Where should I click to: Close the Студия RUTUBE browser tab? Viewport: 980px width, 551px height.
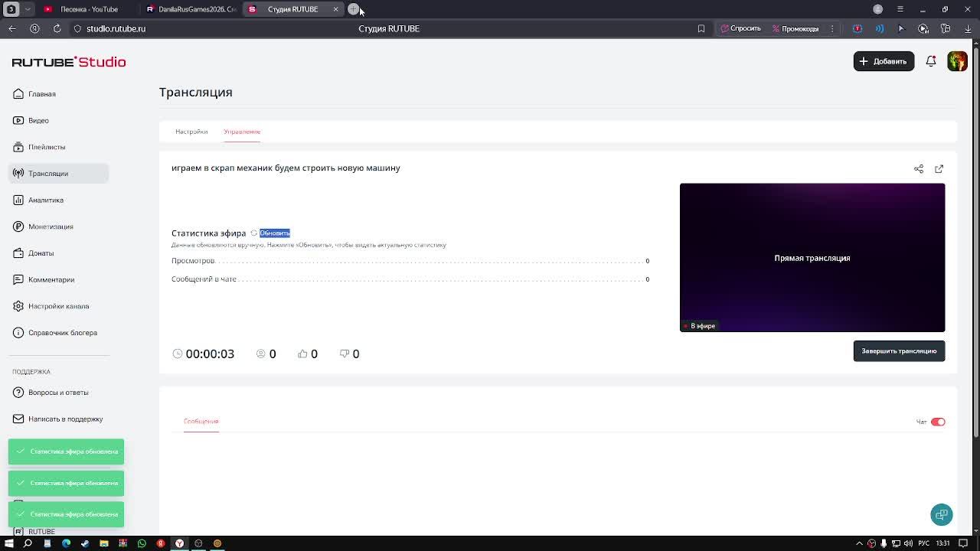point(335,9)
